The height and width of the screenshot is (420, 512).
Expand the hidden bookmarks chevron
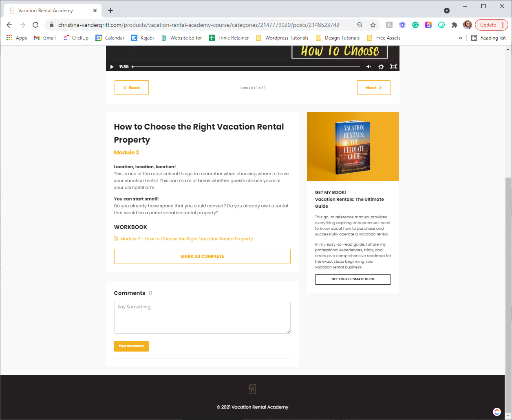point(461,38)
